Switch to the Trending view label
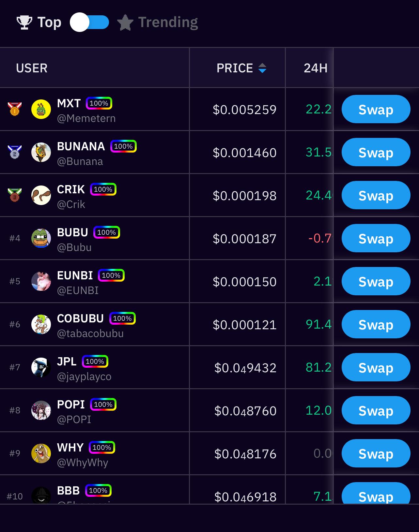 [168, 22]
